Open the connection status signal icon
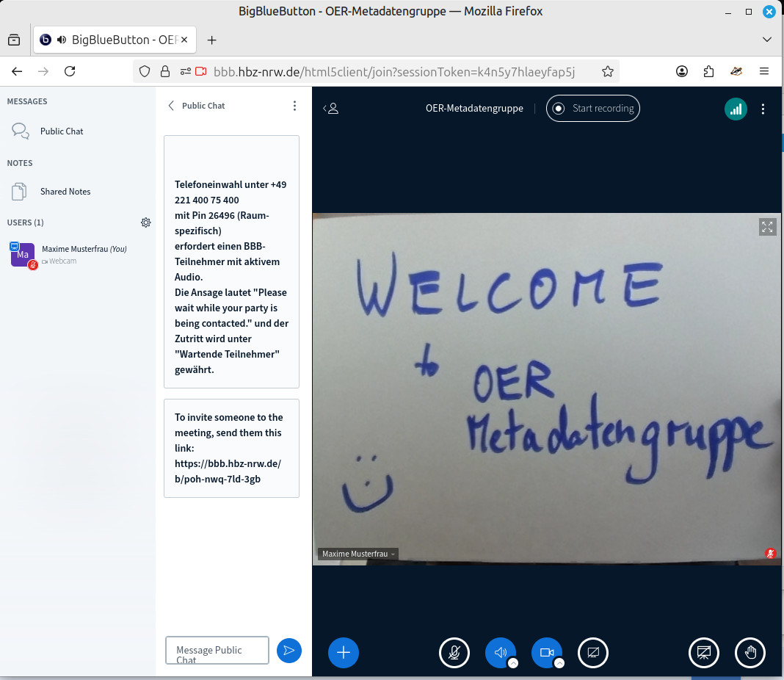The height and width of the screenshot is (680, 784). coord(736,109)
